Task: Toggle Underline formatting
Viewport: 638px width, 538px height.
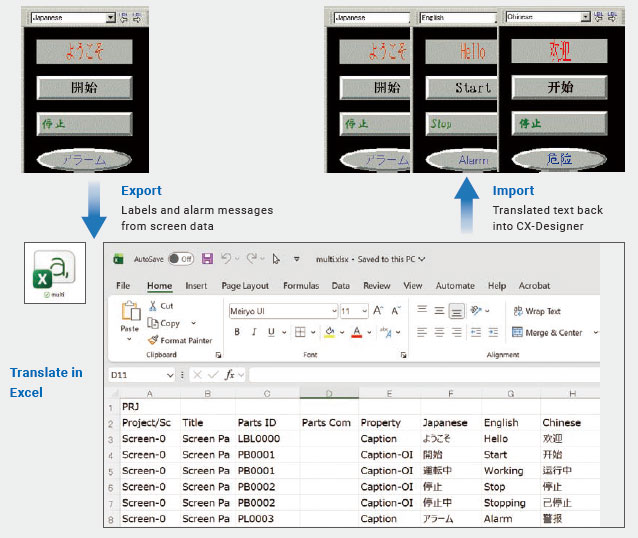Action: pyautogui.click(x=271, y=332)
